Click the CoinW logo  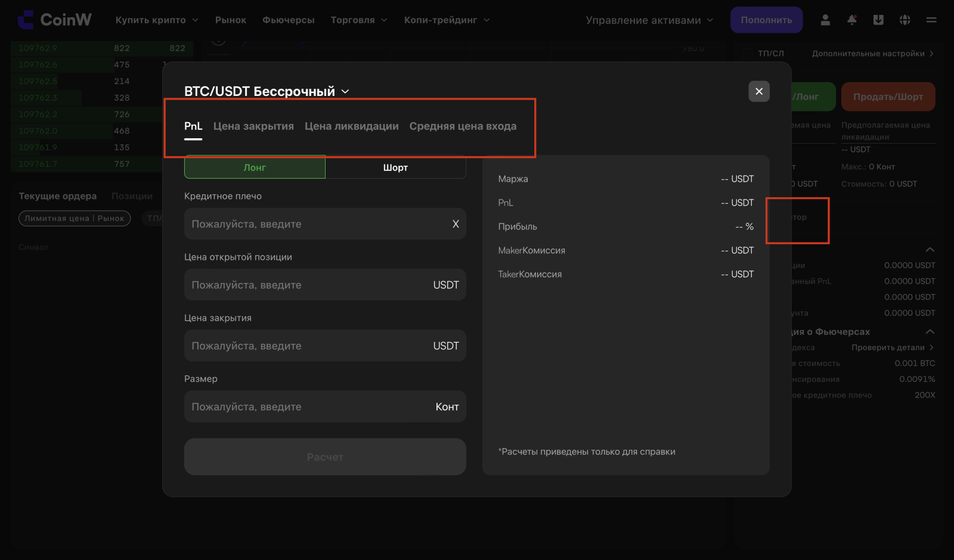point(54,20)
